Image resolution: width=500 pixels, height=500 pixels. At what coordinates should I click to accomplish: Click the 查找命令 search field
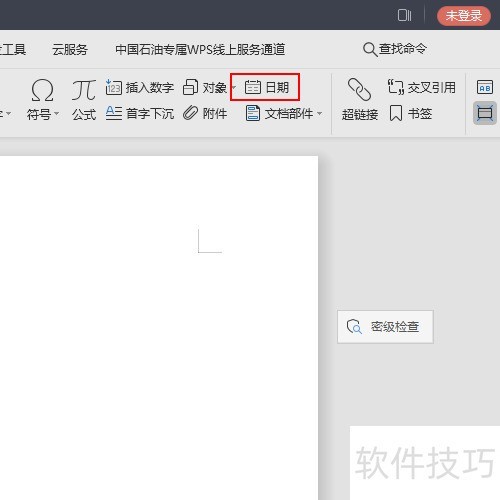click(x=395, y=49)
